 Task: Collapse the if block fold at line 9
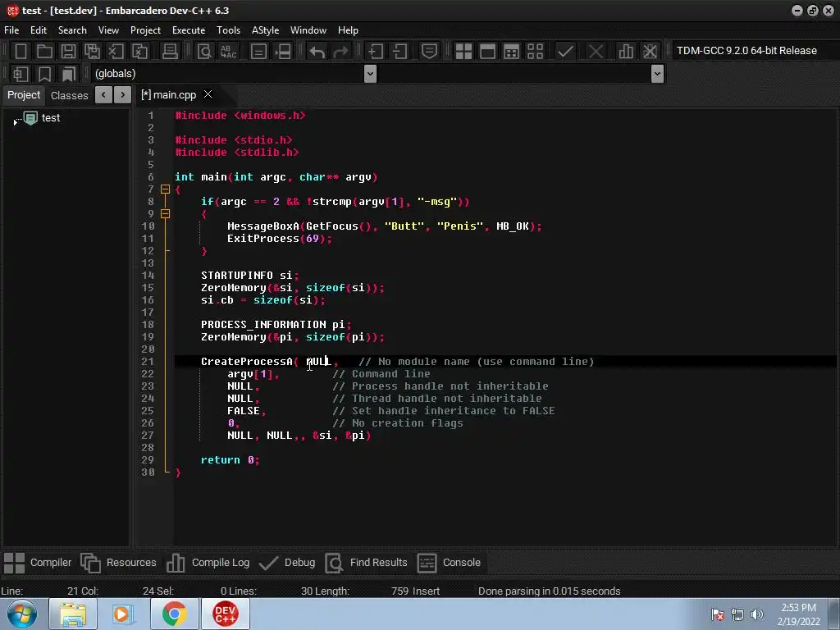coord(165,214)
